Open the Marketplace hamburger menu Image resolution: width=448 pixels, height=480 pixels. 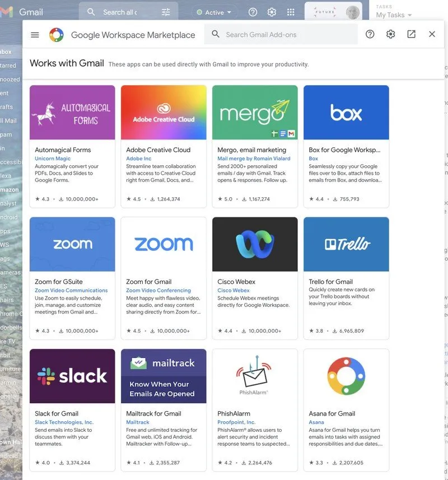coord(35,35)
